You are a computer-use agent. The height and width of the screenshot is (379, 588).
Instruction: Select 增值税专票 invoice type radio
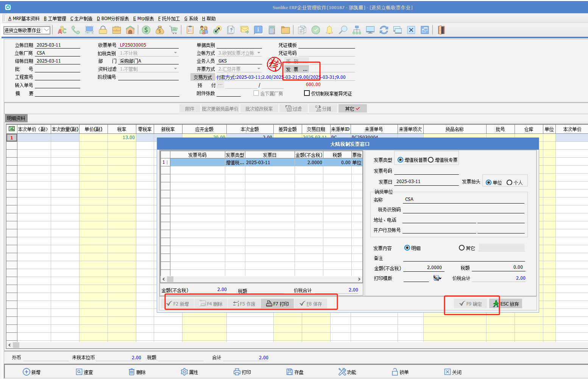[431, 160]
